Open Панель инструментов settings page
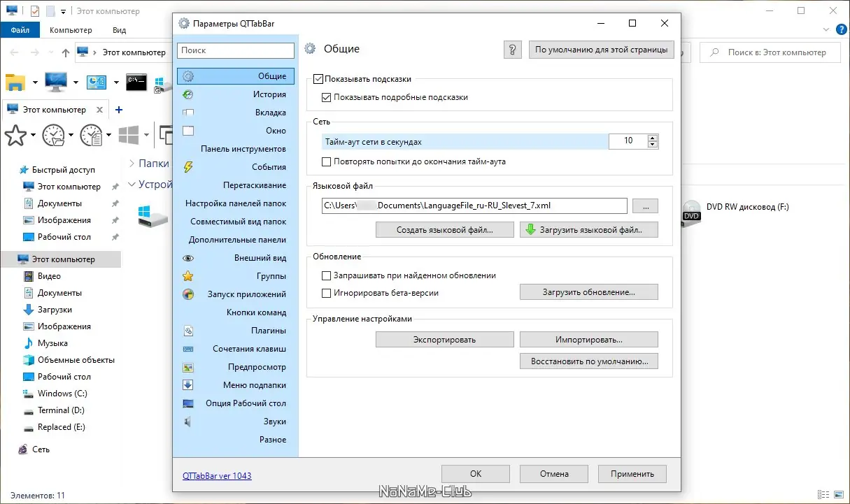Image resolution: width=850 pixels, height=504 pixels. click(236, 149)
